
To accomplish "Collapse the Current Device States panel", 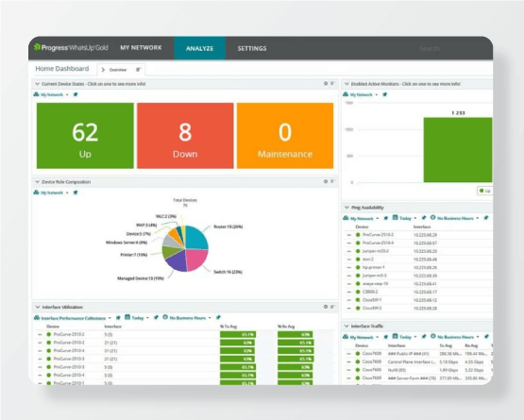I will [37, 84].
